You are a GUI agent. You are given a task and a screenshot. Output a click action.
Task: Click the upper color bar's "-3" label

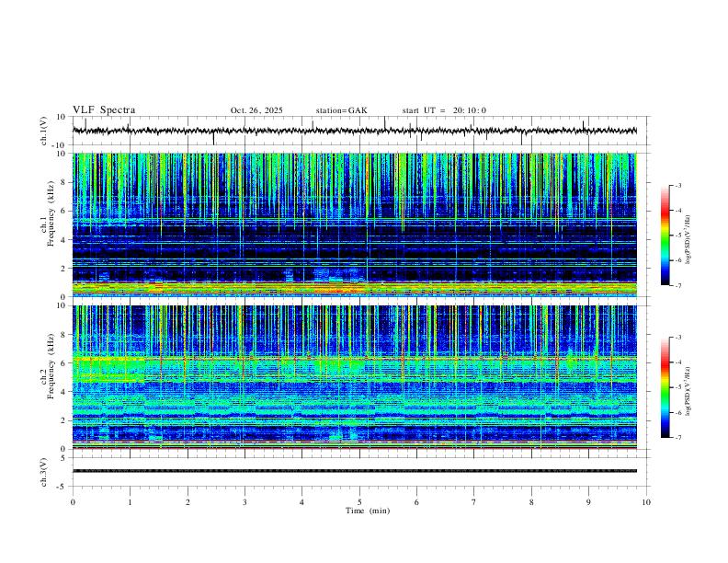(x=677, y=185)
